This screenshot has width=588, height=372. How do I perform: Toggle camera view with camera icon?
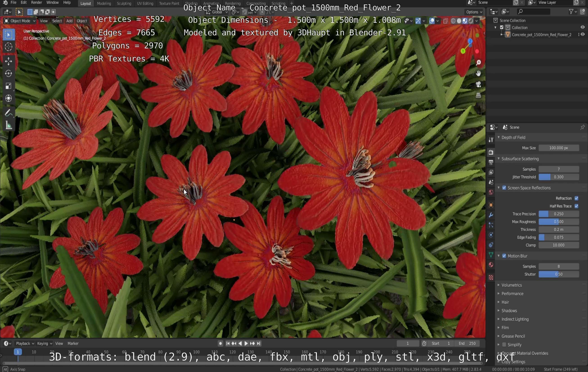tap(478, 84)
